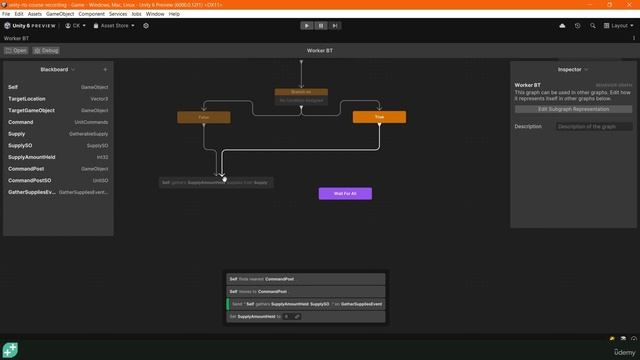Collapse the Inspector panel header chevron

[x=586, y=70]
